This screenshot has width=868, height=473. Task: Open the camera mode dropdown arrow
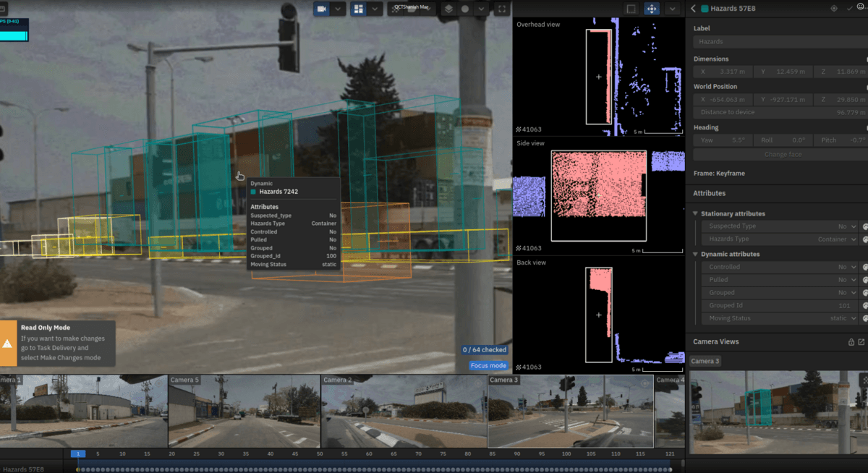338,9
